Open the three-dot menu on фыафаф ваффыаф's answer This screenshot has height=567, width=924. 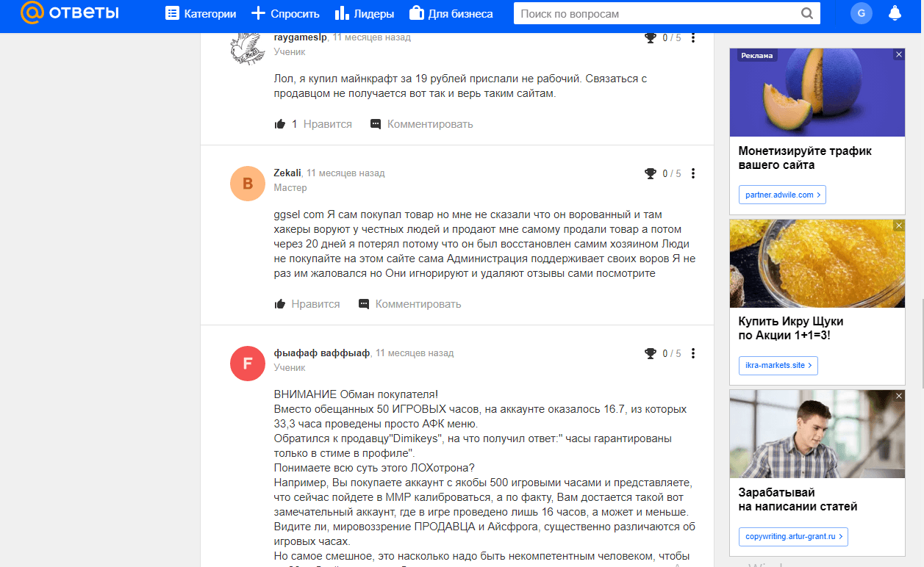coord(692,353)
